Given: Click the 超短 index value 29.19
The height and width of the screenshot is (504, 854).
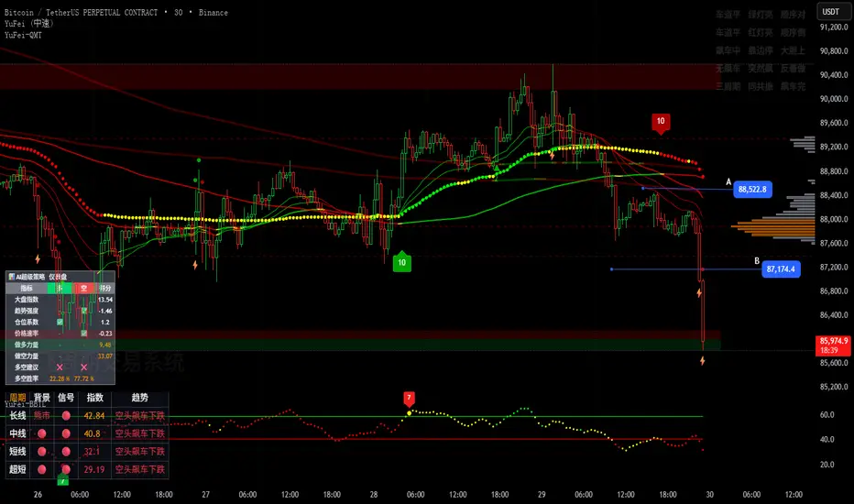Looking at the screenshot, I should (x=94, y=469).
